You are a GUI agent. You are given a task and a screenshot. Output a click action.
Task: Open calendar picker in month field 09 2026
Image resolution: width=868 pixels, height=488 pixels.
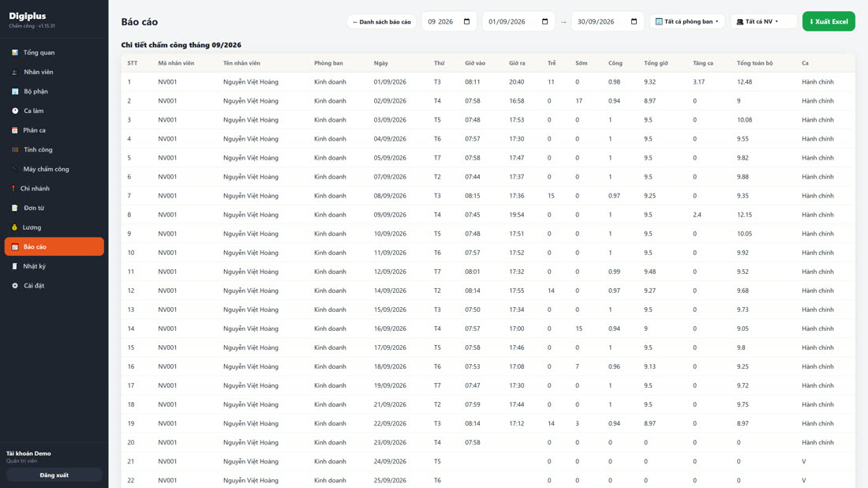(466, 21)
